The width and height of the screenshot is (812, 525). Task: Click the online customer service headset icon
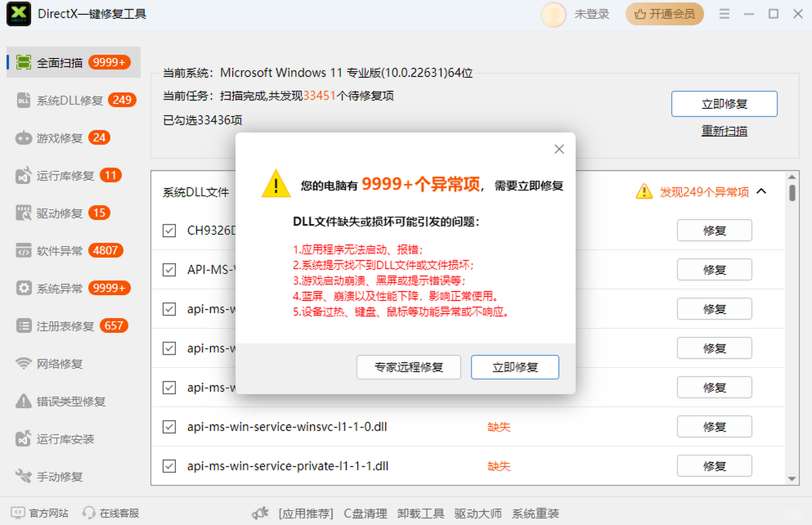(89, 513)
